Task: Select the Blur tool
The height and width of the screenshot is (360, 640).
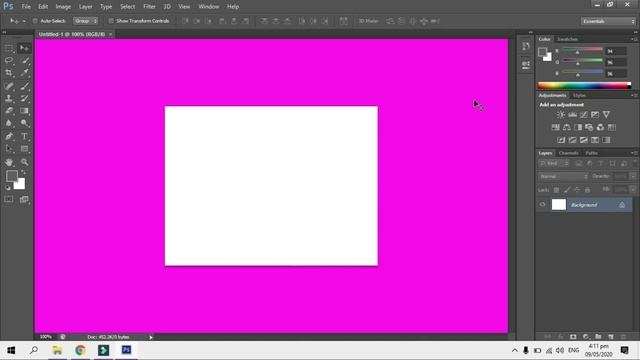Action: click(9, 123)
